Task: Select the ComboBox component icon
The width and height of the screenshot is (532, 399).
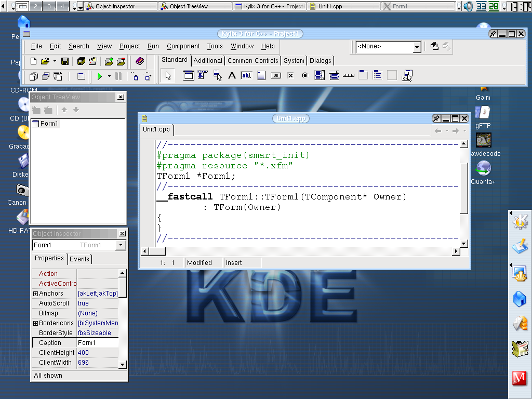Action: point(334,75)
